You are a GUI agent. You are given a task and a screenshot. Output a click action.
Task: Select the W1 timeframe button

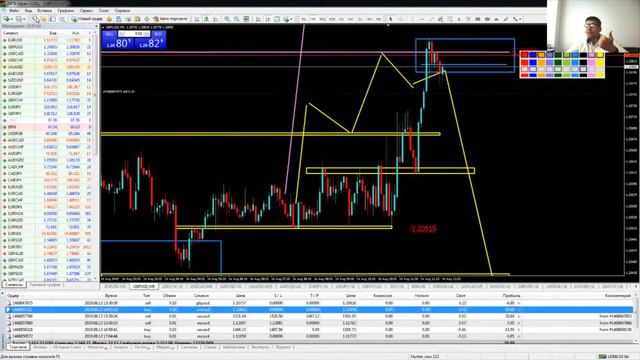pyautogui.click(x=369, y=19)
